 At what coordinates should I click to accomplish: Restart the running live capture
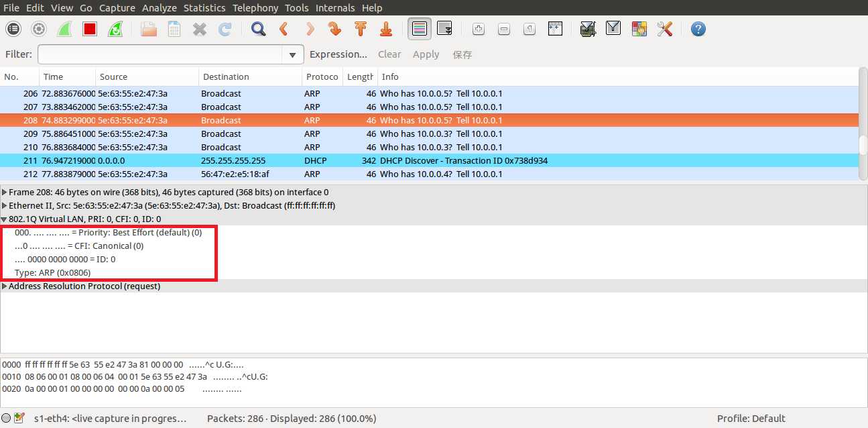click(x=115, y=29)
